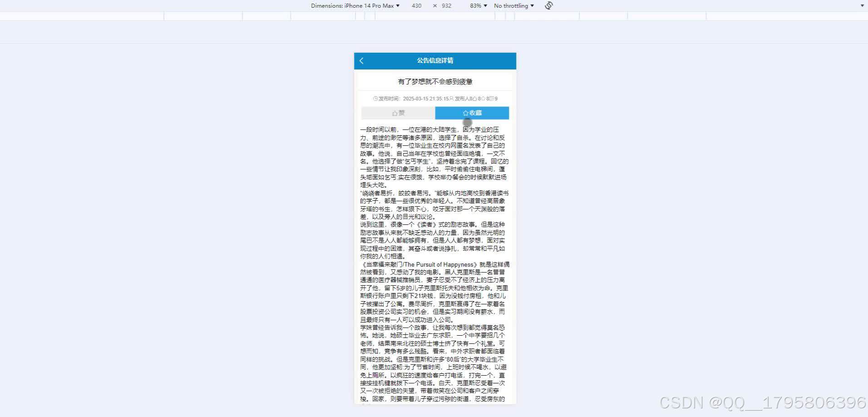This screenshot has width=868, height=417.
Task: Open the Dimensions device preset dropdown
Action: click(354, 5)
